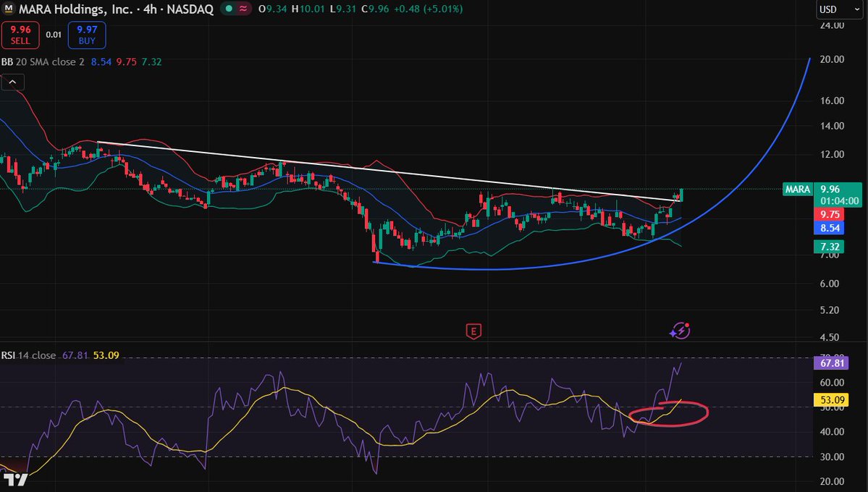Click the yellow 53.09 RSI axis label
Screen dimensions: 868x492
[832, 400]
